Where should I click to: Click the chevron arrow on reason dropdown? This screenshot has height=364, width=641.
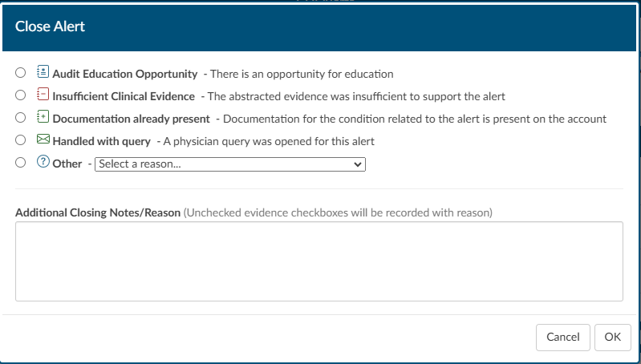[358, 164]
